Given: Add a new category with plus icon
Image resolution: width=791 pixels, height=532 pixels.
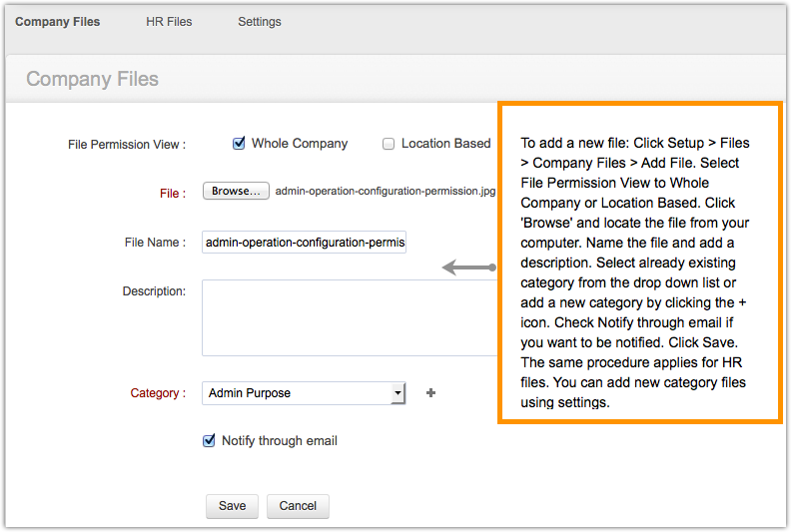Looking at the screenshot, I should pos(431,393).
